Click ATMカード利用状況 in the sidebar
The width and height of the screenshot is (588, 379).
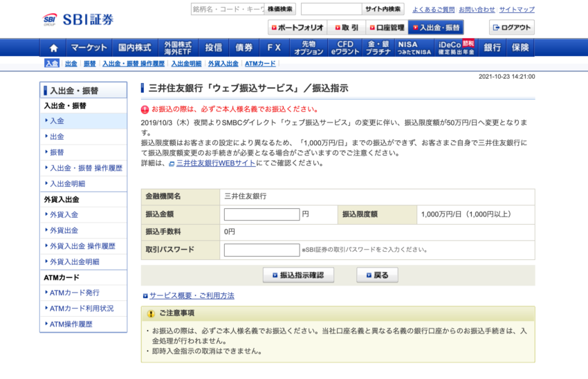pos(83,308)
